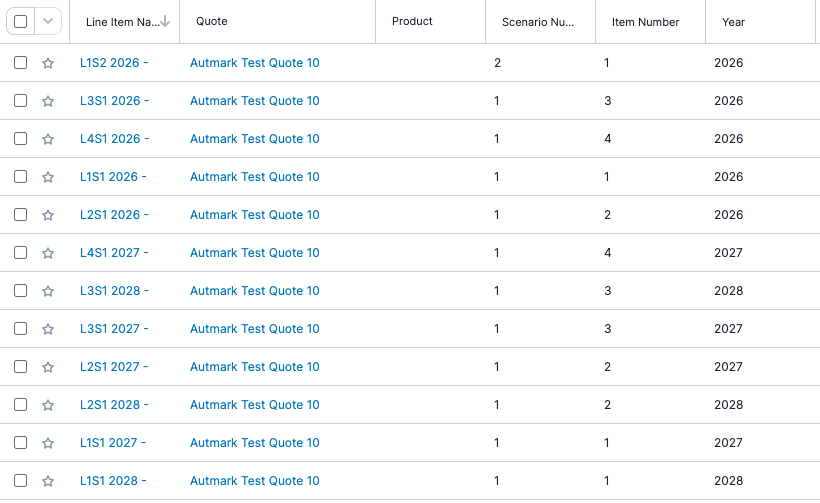Click star icon for L4S1 2026
This screenshot has width=820, height=503.
point(48,139)
